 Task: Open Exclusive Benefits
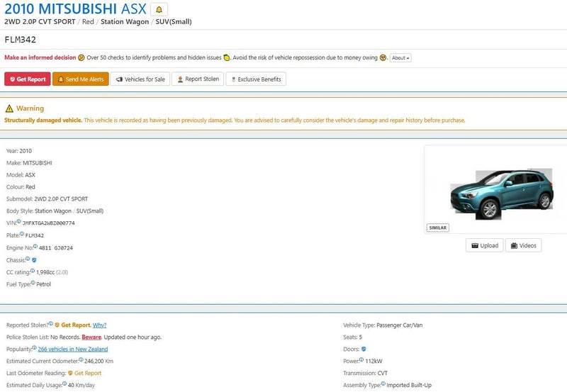coord(256,79)
